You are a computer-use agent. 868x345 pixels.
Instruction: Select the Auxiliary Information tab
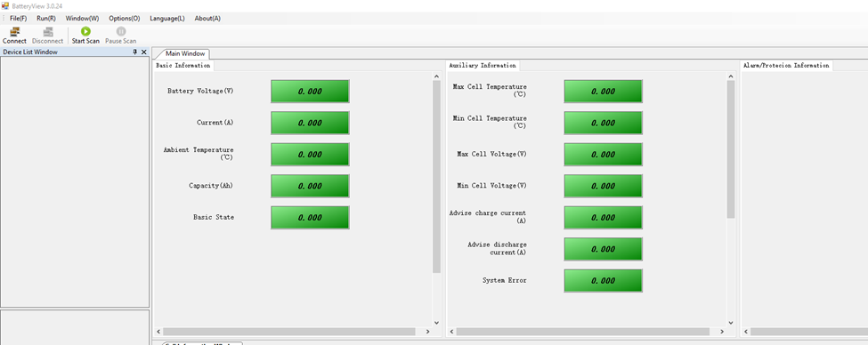coord(483,65)
